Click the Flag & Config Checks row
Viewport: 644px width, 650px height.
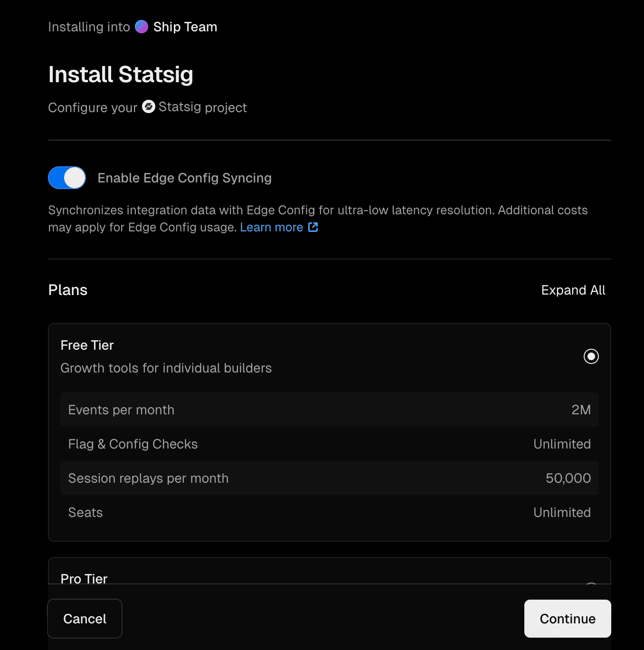pos(329,444)
